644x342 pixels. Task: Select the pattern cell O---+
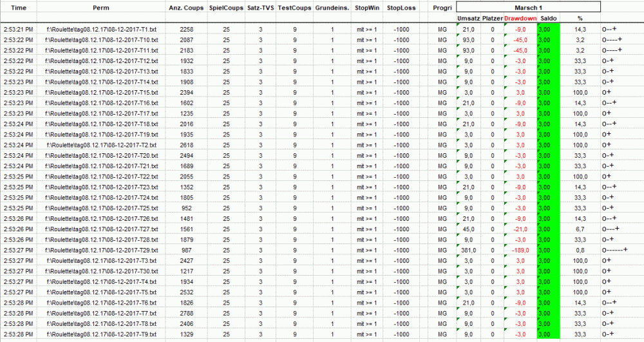[x=611, y=229]
